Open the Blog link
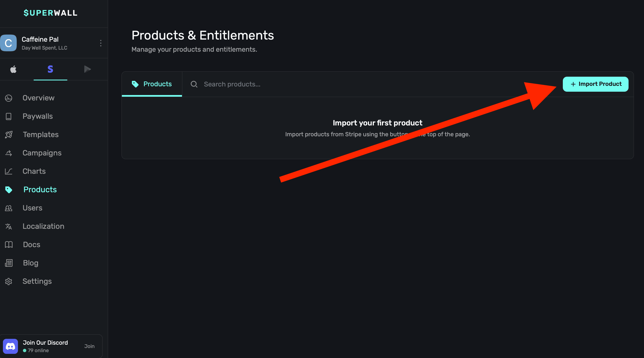This screenshot has width=644, height=358. [x=30, y=263]
